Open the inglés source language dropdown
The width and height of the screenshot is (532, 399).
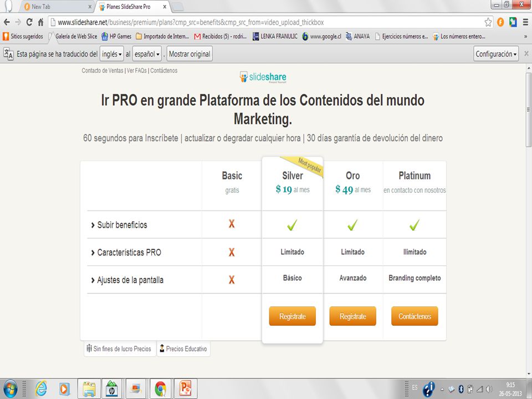(x=111, y=54)
